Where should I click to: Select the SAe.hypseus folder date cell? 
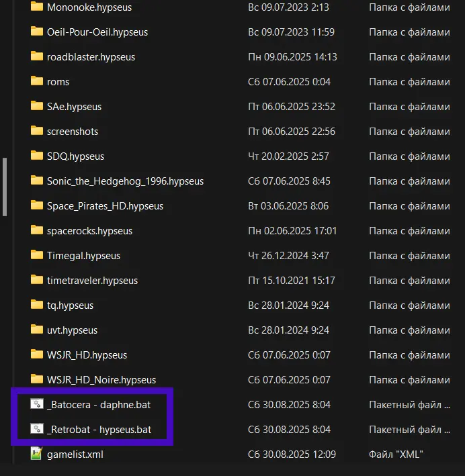pos(292,107)
